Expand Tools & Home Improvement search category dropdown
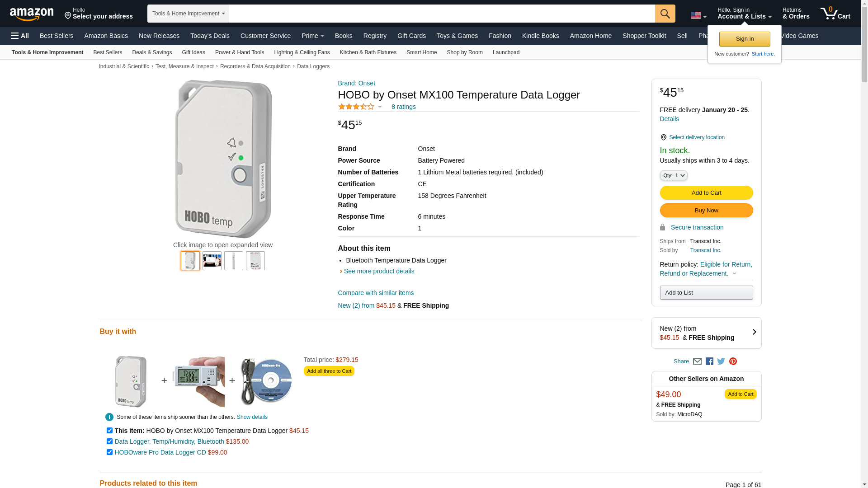This screenshot has width=868, height=488. pyautogui.click(x=188, y=14)
